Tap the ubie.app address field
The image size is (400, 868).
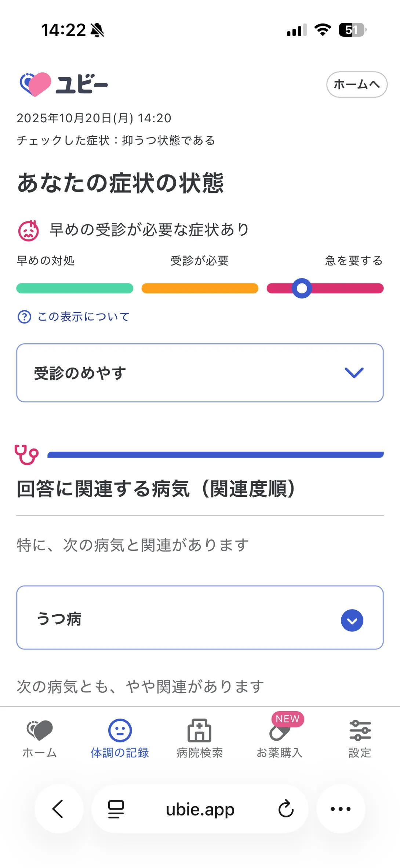point(200,809)
